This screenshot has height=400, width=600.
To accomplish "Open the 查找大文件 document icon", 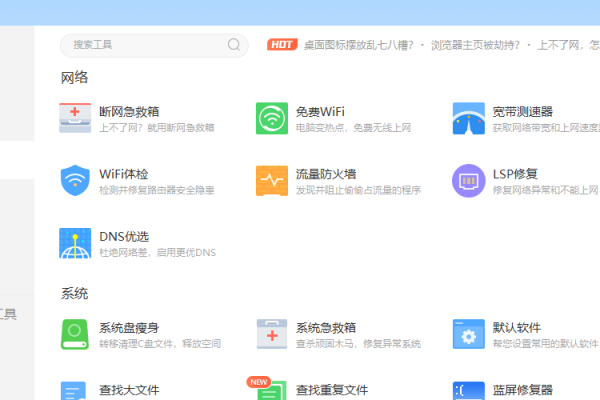I will point(73,390).
